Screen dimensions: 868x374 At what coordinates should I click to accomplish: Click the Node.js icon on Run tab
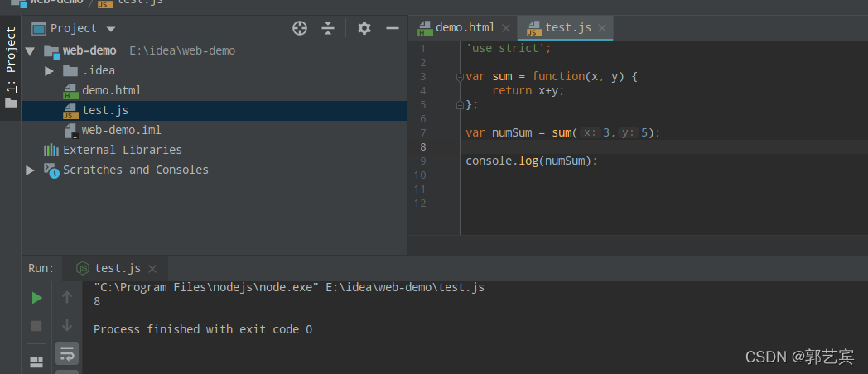83,269
